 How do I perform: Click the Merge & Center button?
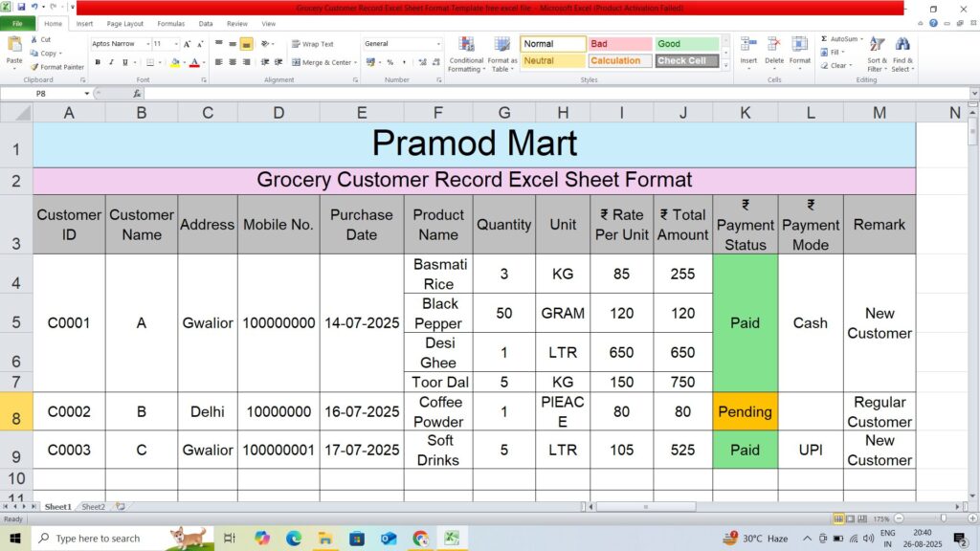coord(324,62)
